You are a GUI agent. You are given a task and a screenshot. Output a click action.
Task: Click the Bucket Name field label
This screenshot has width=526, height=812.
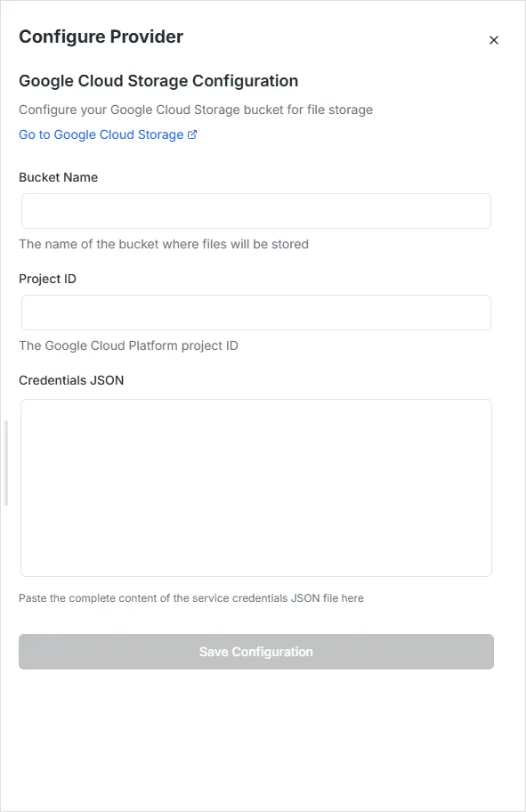[58, 177]
